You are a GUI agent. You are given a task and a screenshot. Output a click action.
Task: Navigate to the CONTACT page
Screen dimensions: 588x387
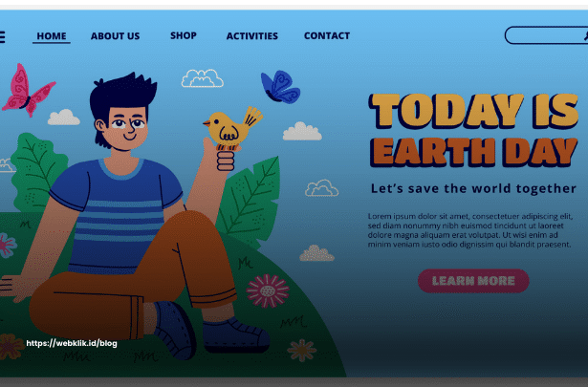(x=327, y=35)
